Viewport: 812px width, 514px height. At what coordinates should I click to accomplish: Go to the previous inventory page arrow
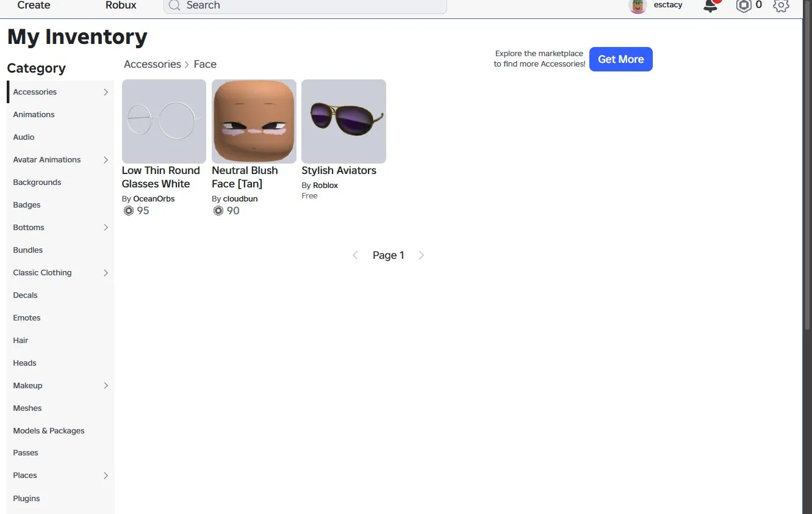click(x=355, y=255)
